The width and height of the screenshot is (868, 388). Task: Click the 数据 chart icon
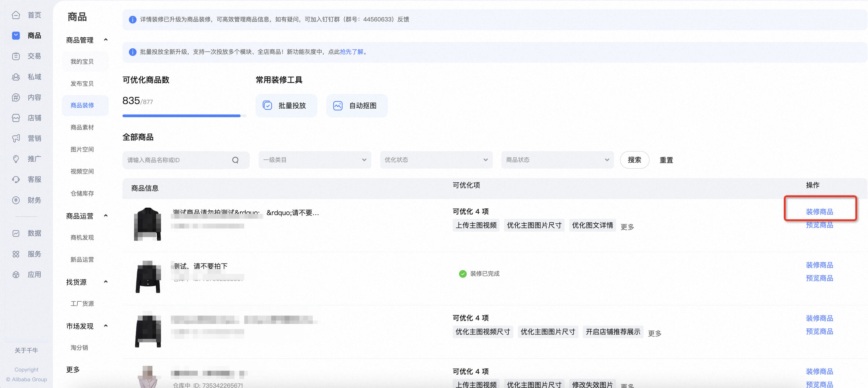tap(16, 233)
